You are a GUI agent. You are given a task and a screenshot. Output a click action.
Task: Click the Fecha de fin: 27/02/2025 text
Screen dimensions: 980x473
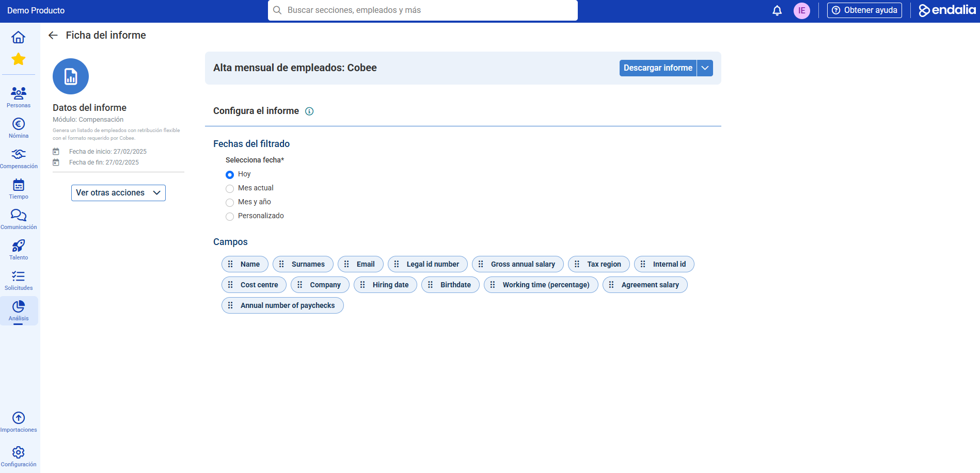(104, 162)
